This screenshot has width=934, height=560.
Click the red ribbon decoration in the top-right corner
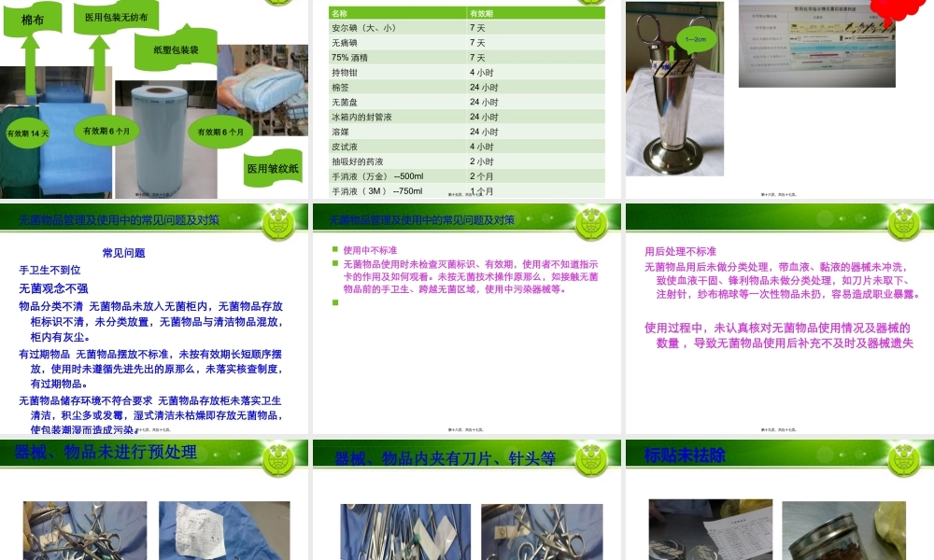pos(899,7)
